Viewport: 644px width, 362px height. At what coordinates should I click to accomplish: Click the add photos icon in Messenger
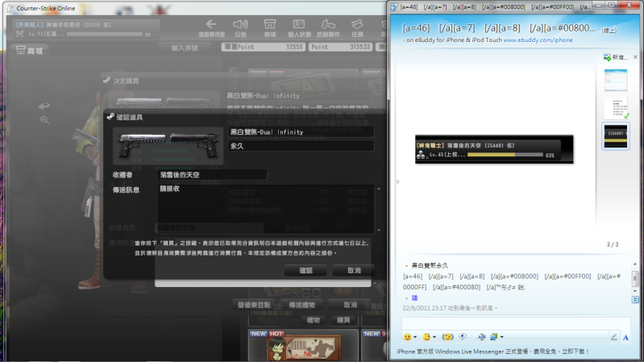click(x=607, y=57)
